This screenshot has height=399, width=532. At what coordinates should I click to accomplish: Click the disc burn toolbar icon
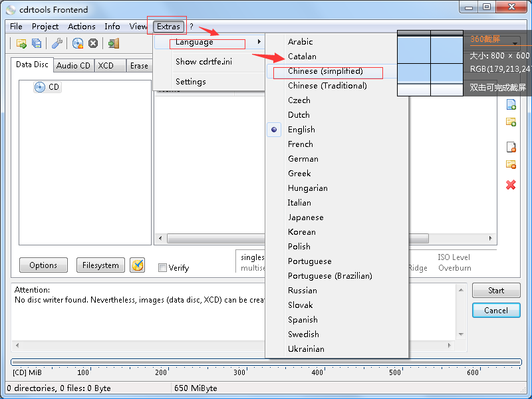tap(78, 43)
